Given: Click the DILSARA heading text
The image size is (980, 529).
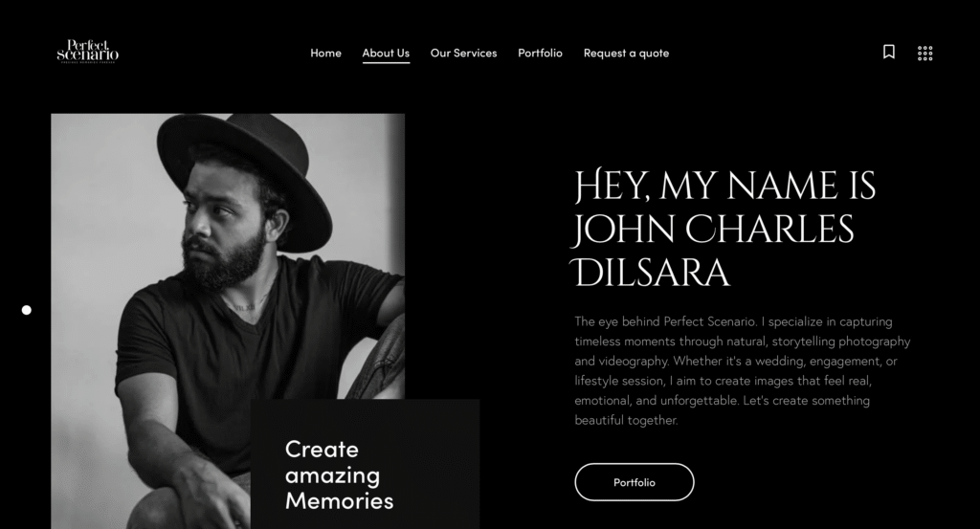Looking at the screenshot, I should [651, 273].
